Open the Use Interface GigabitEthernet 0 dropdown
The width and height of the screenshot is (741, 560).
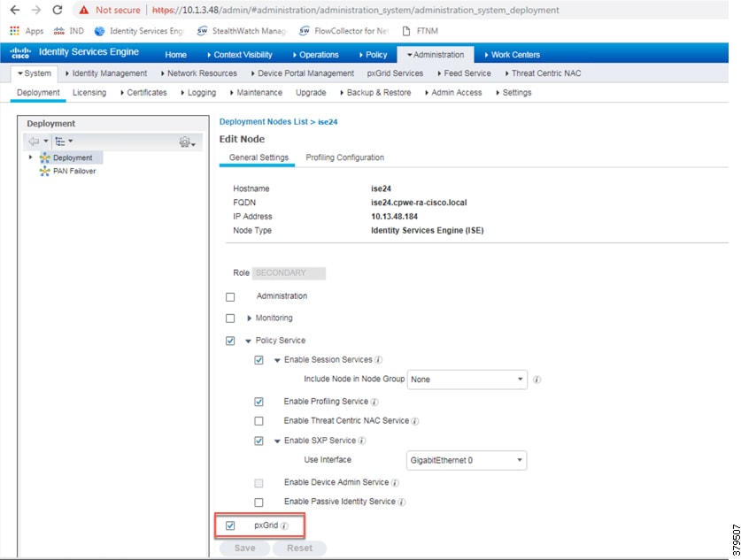[x=467, y=460]
